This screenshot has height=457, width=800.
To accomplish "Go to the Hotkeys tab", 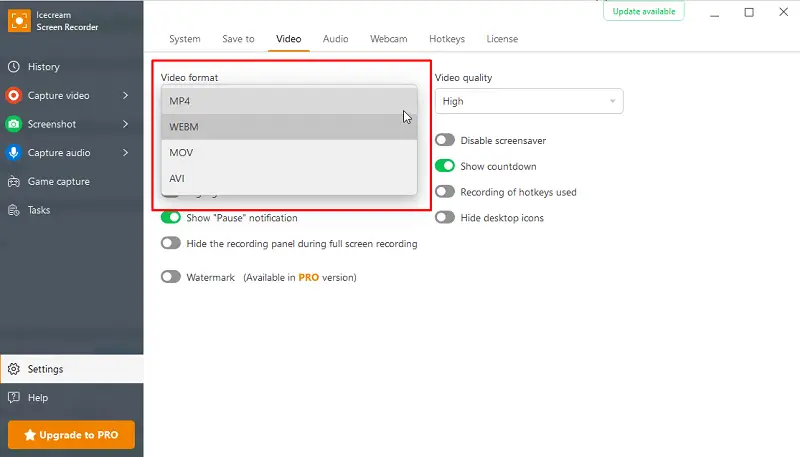I will 447,39.
